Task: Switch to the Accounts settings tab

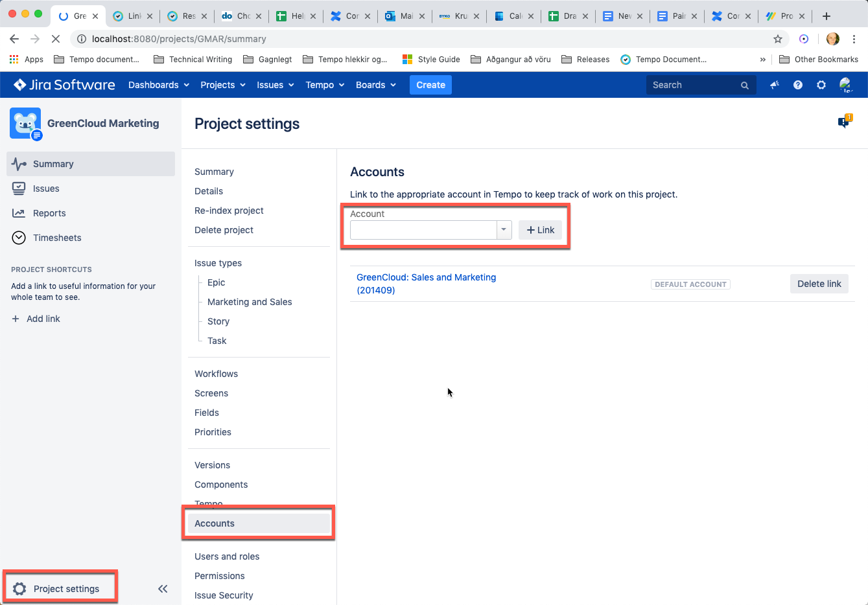Action: click(x=214, y=523)
